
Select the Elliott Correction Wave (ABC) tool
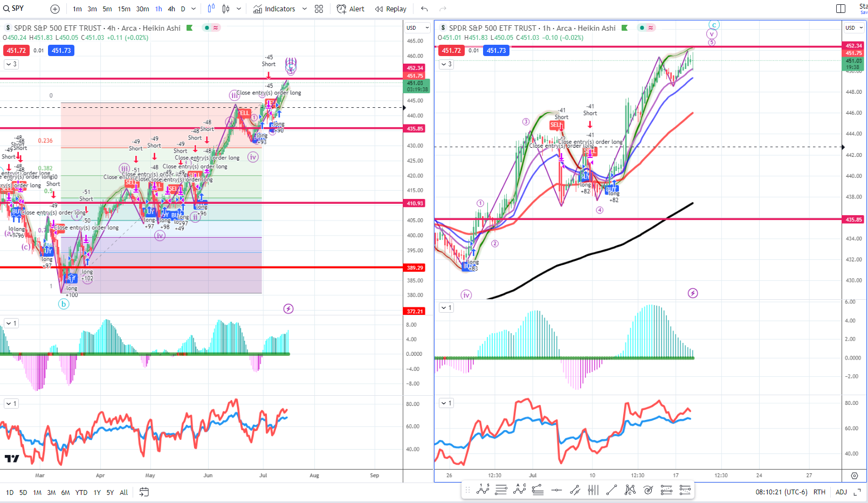click(x=520, y=490)
